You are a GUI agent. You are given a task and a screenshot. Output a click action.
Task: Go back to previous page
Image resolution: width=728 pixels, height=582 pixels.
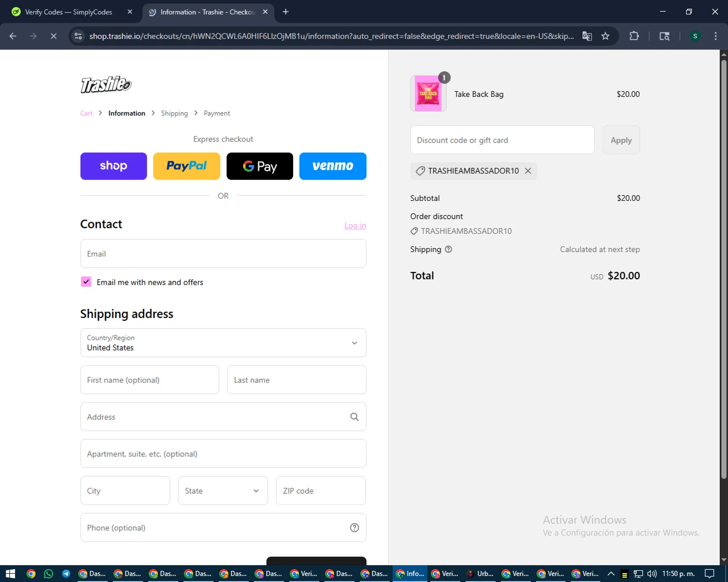click(x=13, y=36)
